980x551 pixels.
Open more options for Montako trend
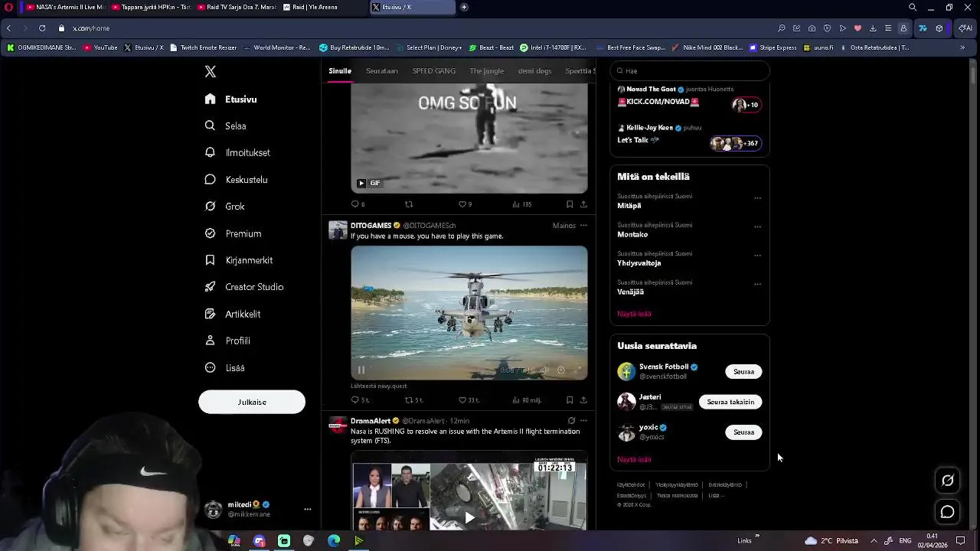(758, 227)
